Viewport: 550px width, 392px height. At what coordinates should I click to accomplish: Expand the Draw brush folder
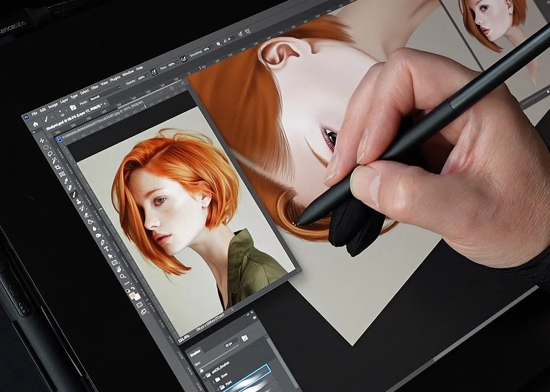[213, 382]
